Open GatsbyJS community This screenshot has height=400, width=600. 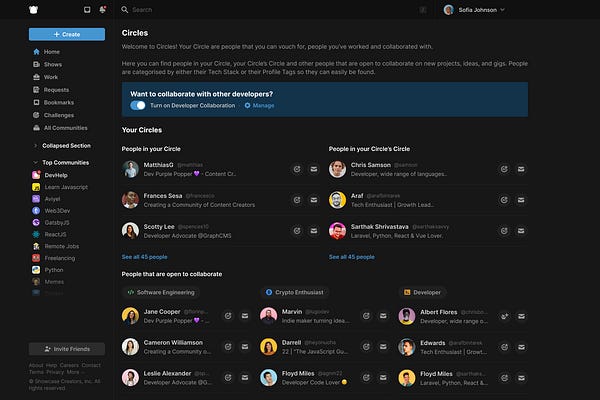click(51, 222)
